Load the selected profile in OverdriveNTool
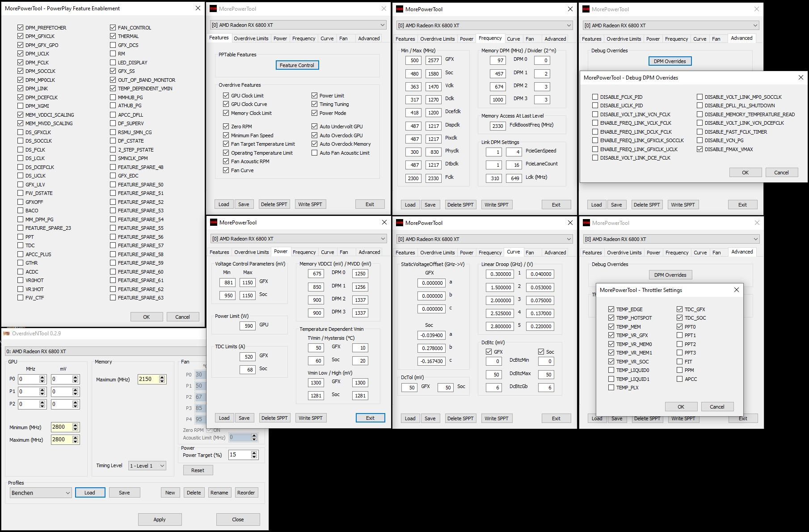The height and width of the screenshot is (532, 809). pyautogui.click(x=90, y=493)
